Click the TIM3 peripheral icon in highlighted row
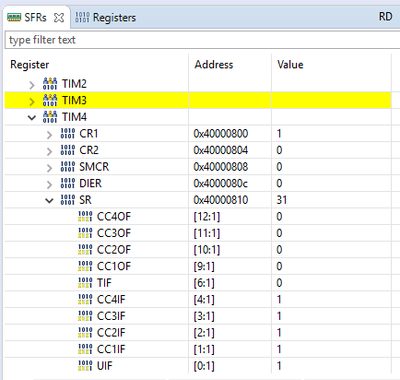This screenshot has width=400, height=380. [x=50, y=100]
